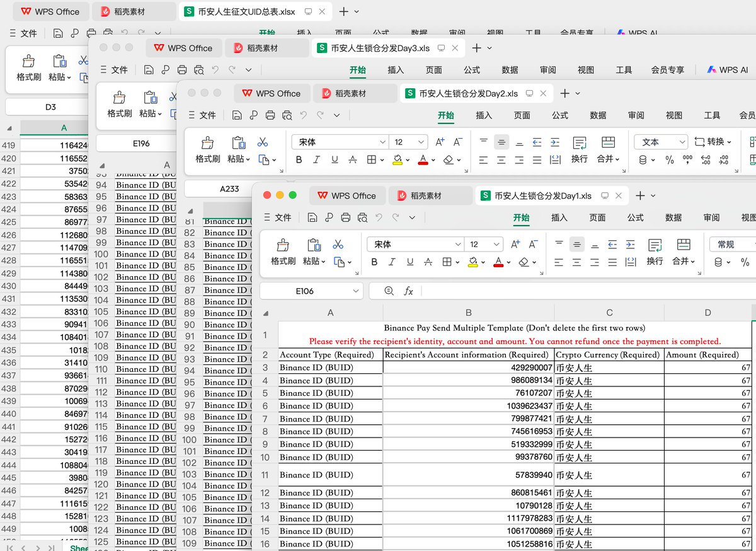Viewport: 756px width, 551px height.
Task: Open the borders dropdown arrow in Day1 window
Action: [457, 262]
